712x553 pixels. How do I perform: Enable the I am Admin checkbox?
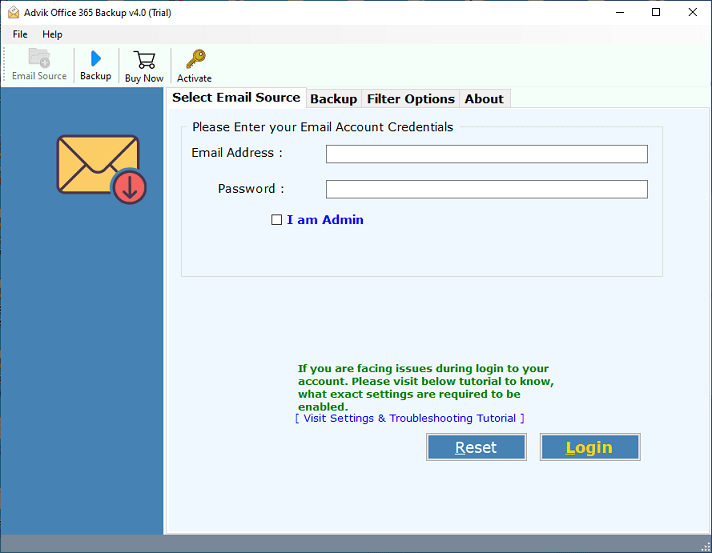click(x=276, y=220)
